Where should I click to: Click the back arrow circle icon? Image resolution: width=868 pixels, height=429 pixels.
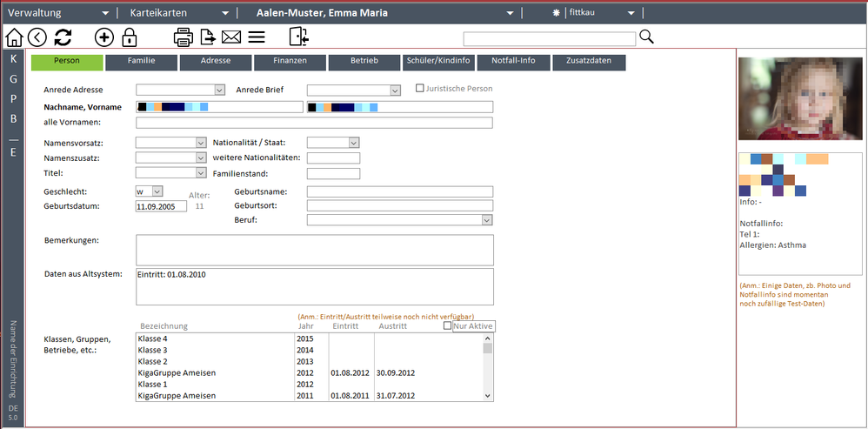click(37, 37)
